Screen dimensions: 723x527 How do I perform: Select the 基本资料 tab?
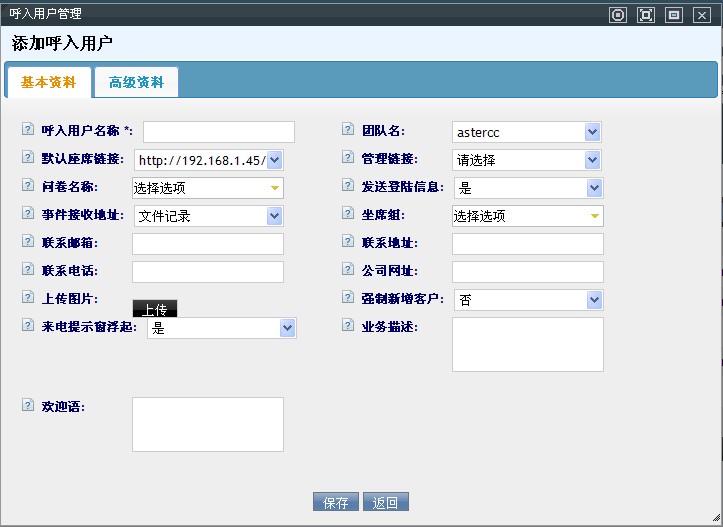[x=48, y=82]
